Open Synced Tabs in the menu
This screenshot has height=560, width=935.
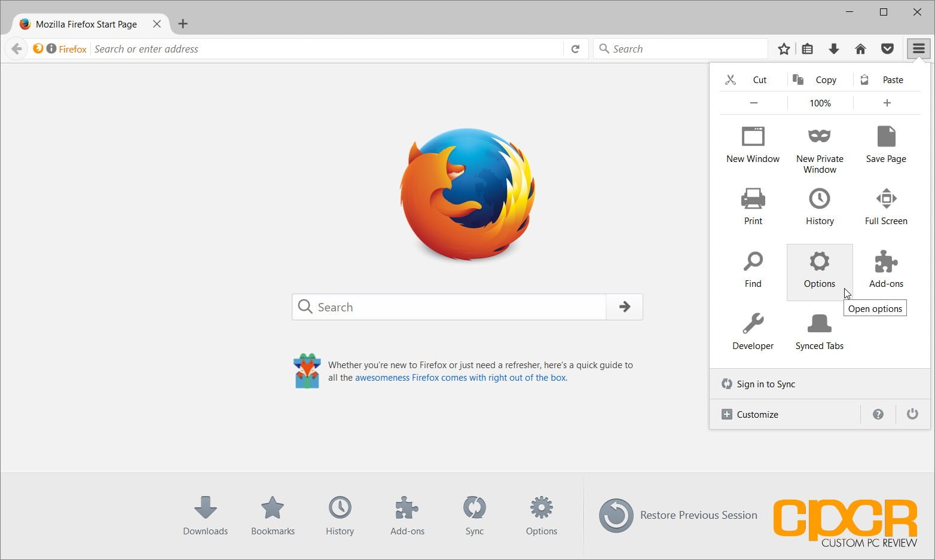[x=820, y=332]
